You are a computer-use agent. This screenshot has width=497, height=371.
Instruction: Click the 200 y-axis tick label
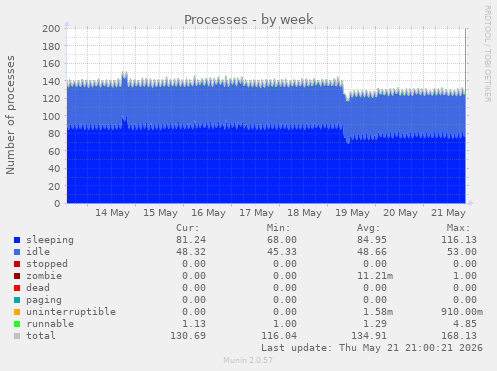click(51, 29)
